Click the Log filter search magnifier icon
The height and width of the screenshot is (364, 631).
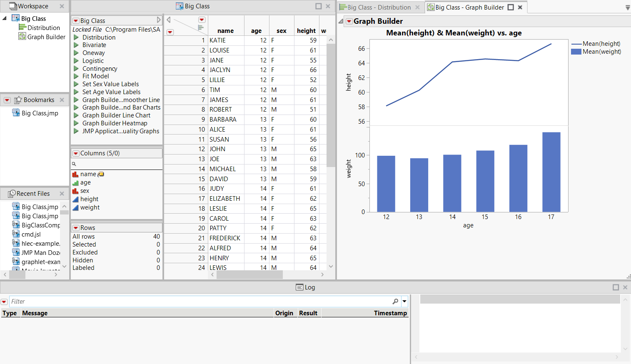tap(395, 301)
